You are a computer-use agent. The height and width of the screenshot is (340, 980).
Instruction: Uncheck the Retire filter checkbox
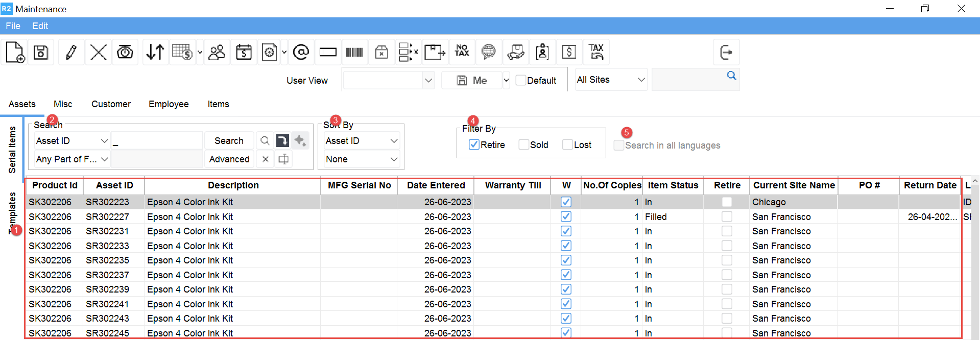point(474,145)
